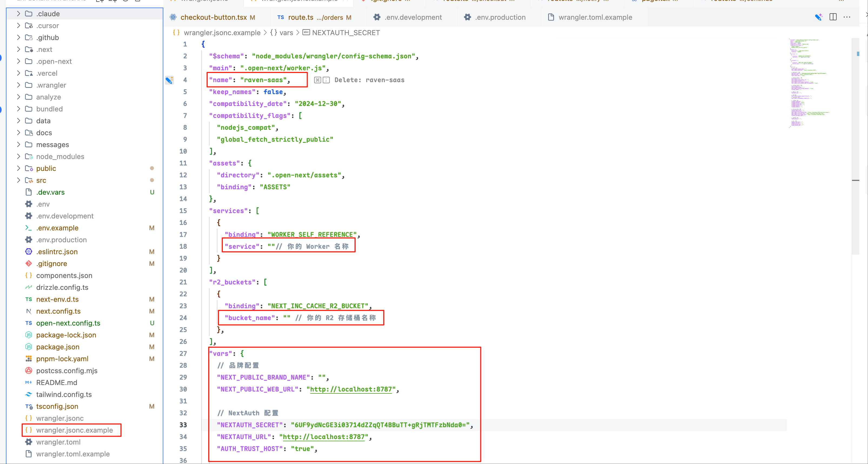Viewport: 868px width, 464px height.
Task: Click the postcss.config.mjs icon
Action: [x=29, y=370]
